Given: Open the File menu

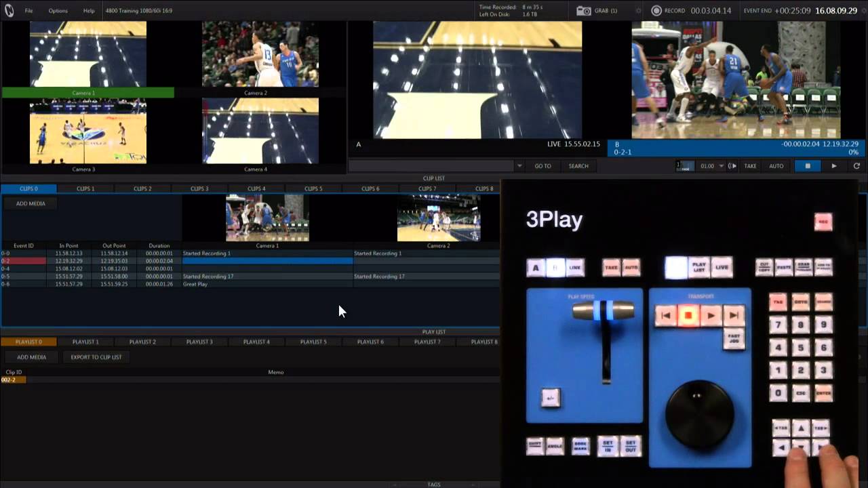Looking at the screenshot, I should (28, 11).
